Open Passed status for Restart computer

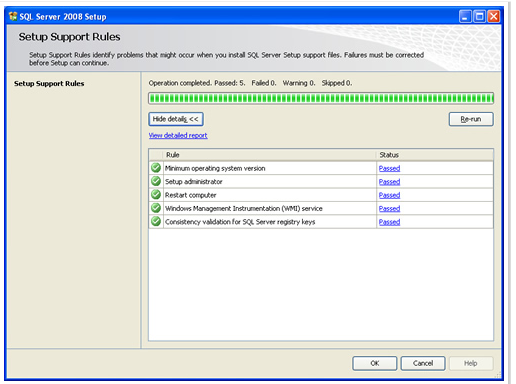tap(389, 195)
